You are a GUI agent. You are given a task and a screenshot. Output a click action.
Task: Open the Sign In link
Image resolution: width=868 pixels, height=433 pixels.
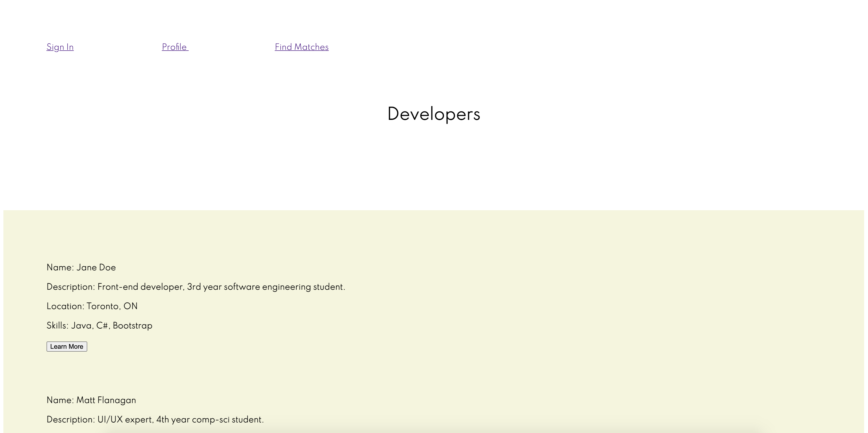click(60, 47)
